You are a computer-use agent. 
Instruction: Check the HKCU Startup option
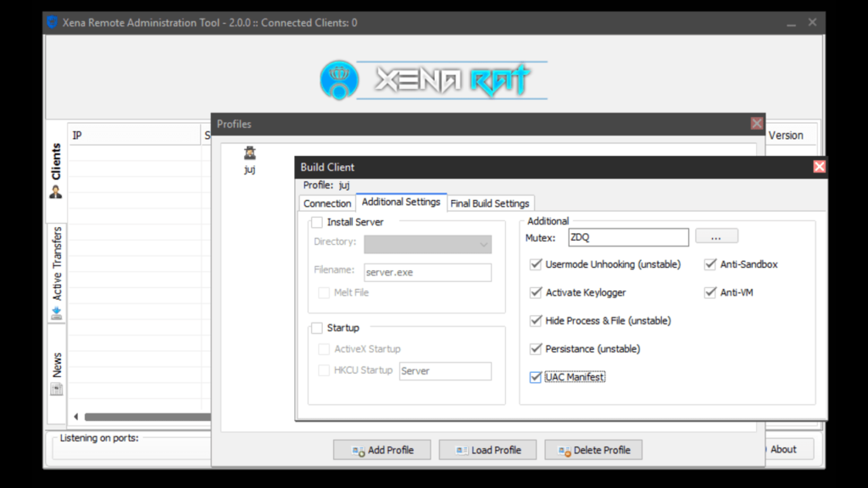tap(324, 370)
